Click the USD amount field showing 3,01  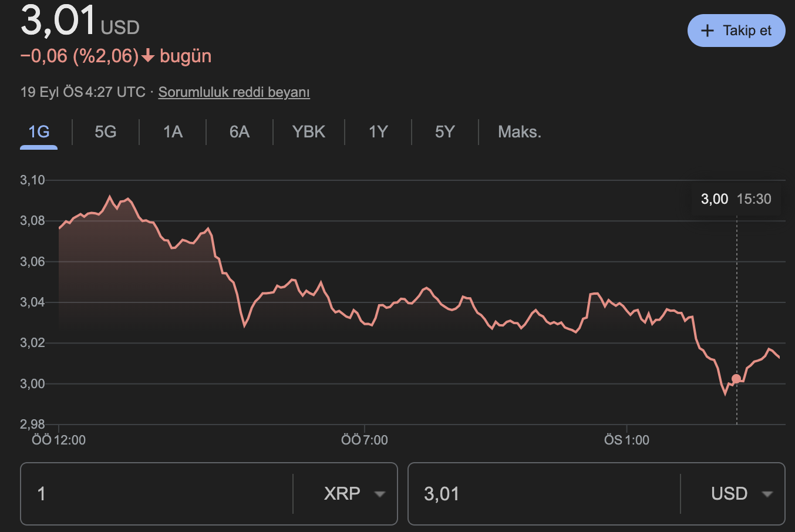pyautogui.click(x=544, y=494)
